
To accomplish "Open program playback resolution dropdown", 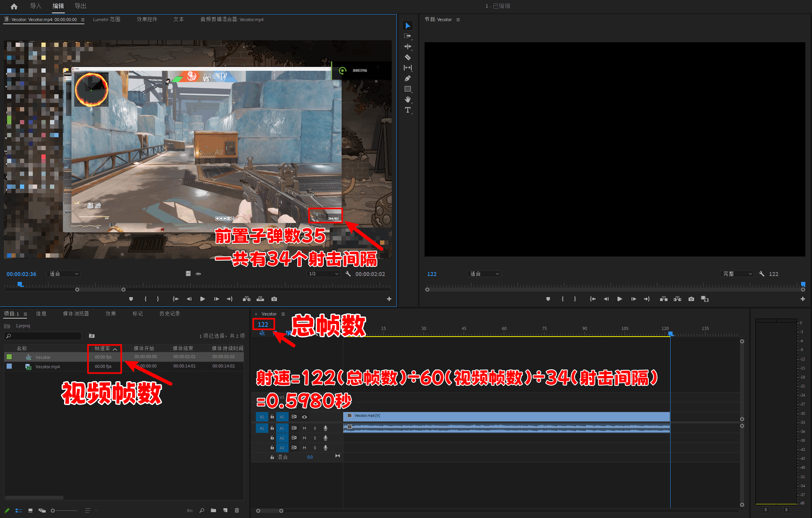I will point(737,274).
